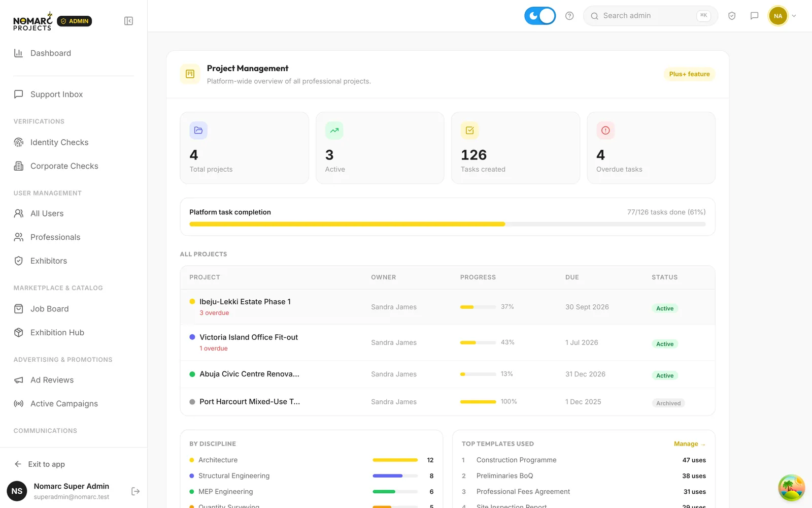This screenshot has height=508, width=812.
Task: Click the PROGRESS column header
Action: [x=478, y=277]
